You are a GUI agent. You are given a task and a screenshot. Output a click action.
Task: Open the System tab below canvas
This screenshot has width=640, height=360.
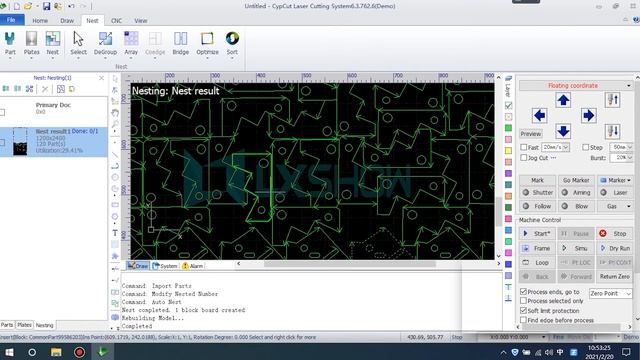click(x=165, y=266)
